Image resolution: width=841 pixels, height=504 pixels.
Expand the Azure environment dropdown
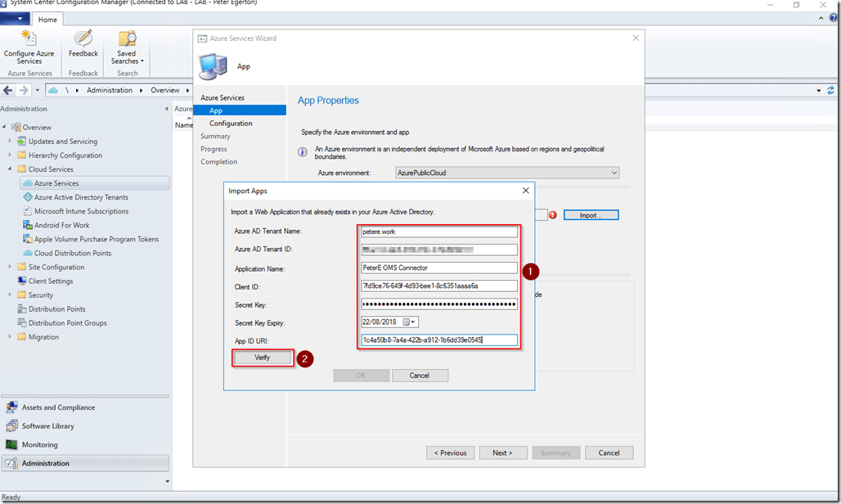(x=614, y=173)
